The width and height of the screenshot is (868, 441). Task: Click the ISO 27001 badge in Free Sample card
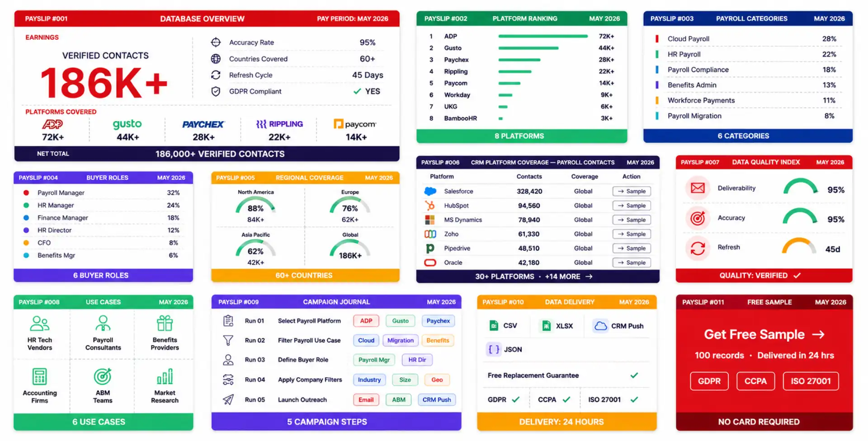pyautogui.click(x=811, y=381)
